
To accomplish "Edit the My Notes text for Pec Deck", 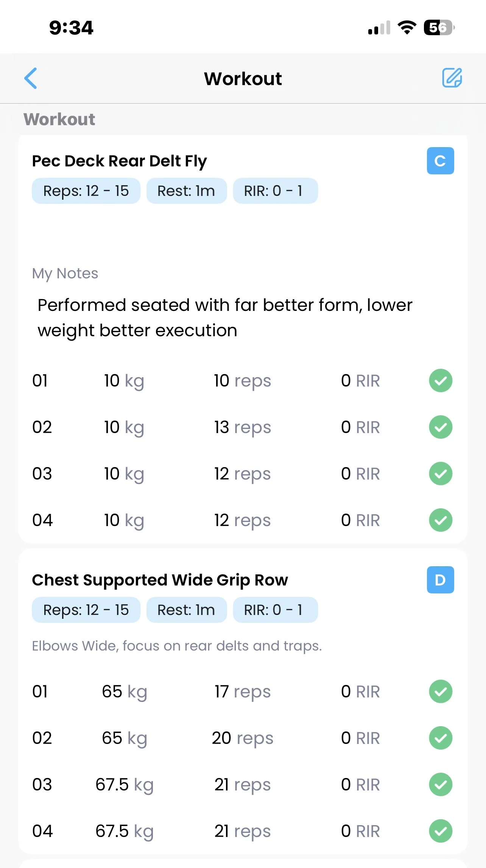I will click(225, 318).
